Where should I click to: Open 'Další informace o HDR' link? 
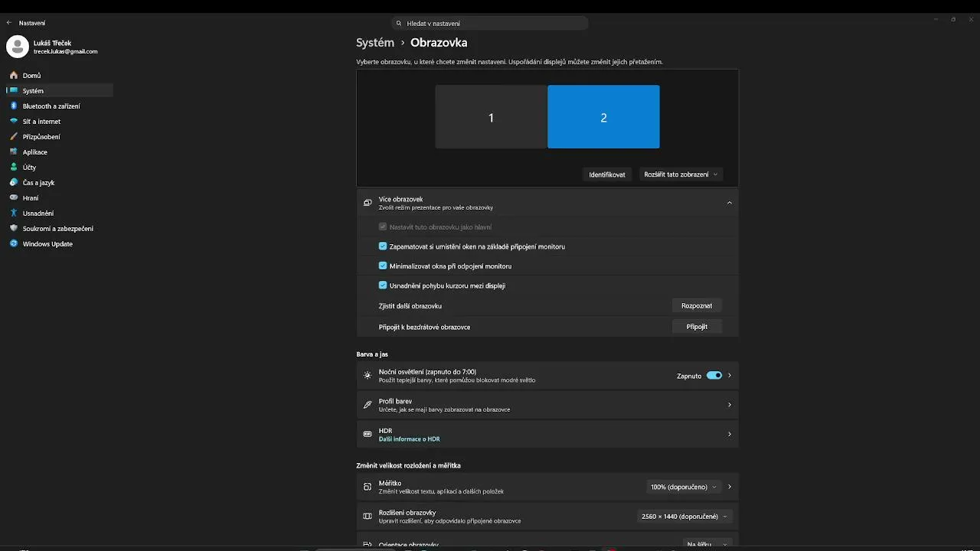[x=410, y=439]
